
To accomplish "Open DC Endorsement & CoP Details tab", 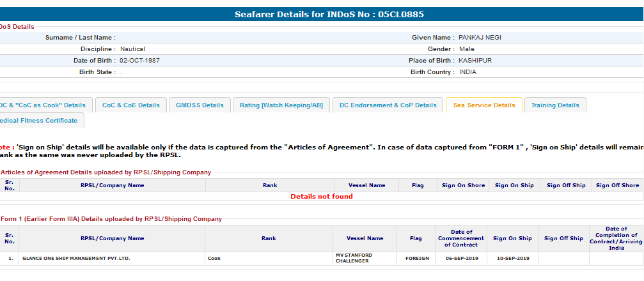I will (x=388, y=105).
